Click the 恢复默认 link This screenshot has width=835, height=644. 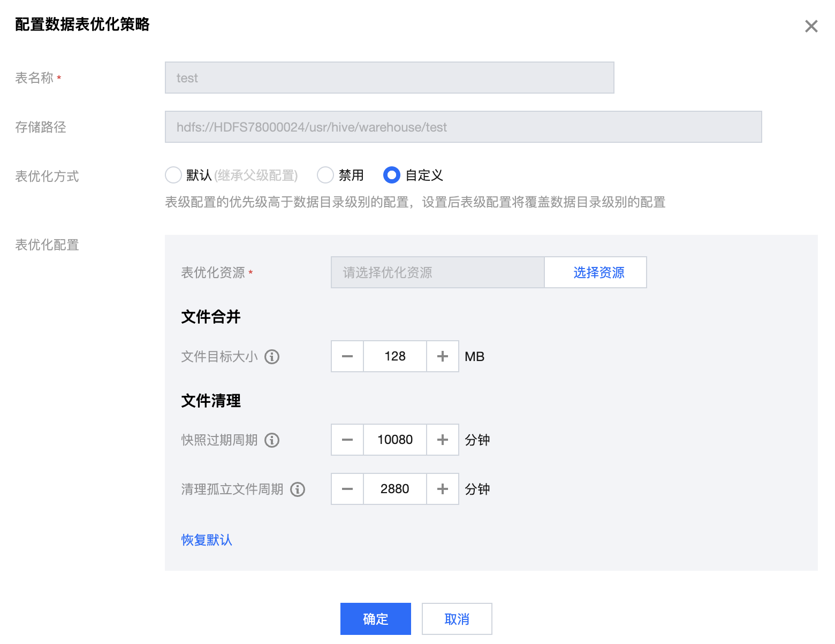[x=207, y=540]
